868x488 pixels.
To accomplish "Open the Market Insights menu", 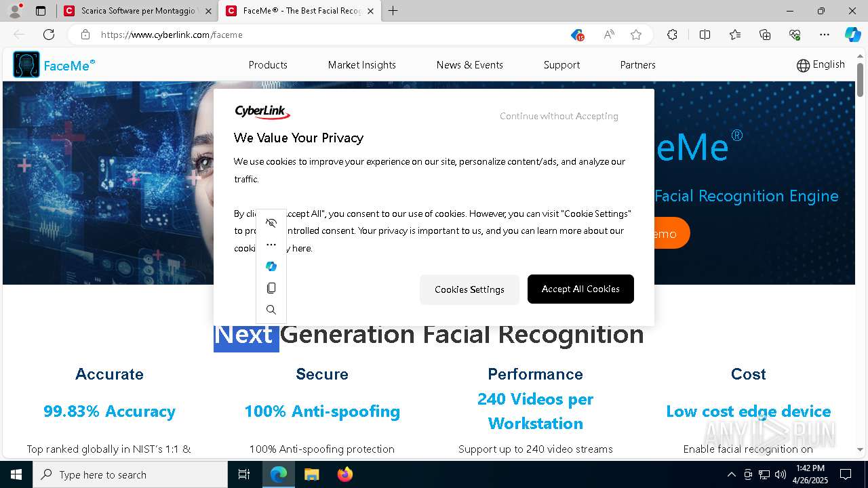I will point(362,65).
